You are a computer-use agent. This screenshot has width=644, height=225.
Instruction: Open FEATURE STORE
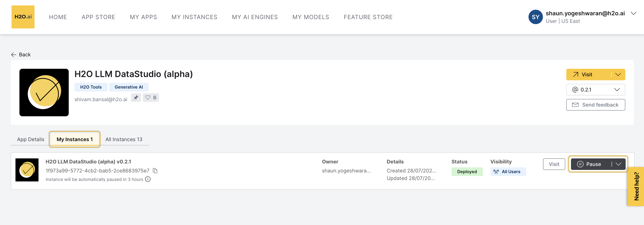[368, 17]
